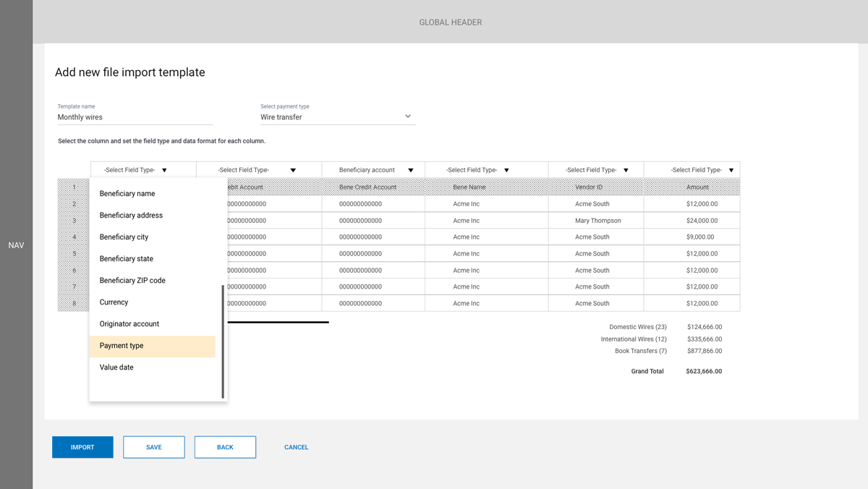Click the GLOBAL HEADER label

(451, 22)
